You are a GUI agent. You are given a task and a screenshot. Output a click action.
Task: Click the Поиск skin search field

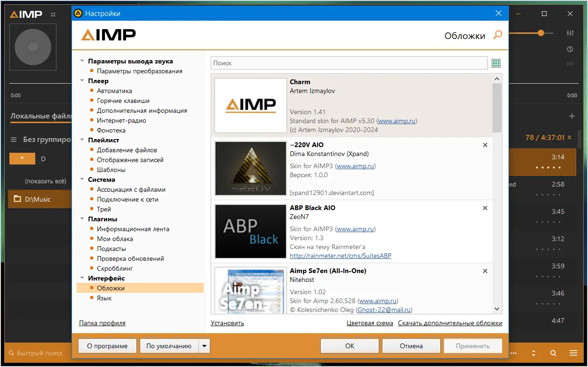[x=349, y=63]
